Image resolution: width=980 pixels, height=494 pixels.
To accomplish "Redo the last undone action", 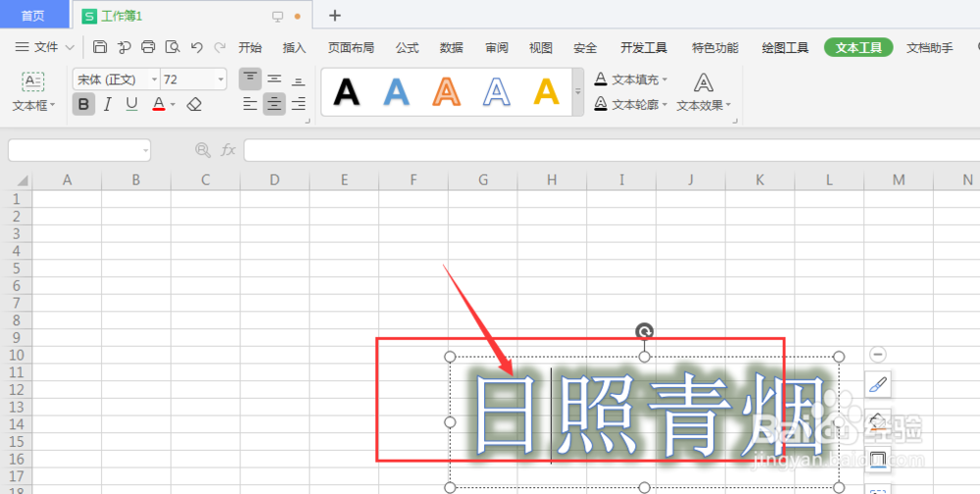I will pos(220,47).
